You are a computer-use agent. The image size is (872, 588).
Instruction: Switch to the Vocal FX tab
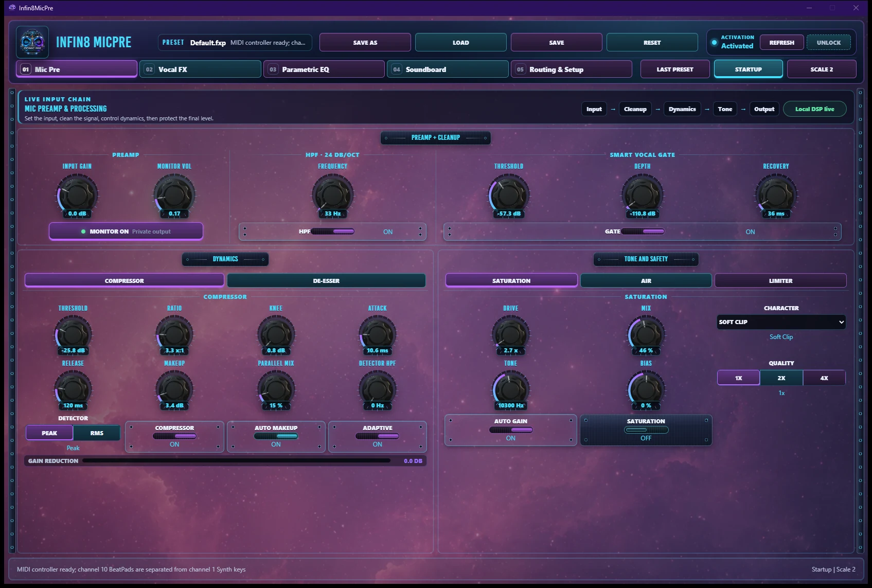200,69
